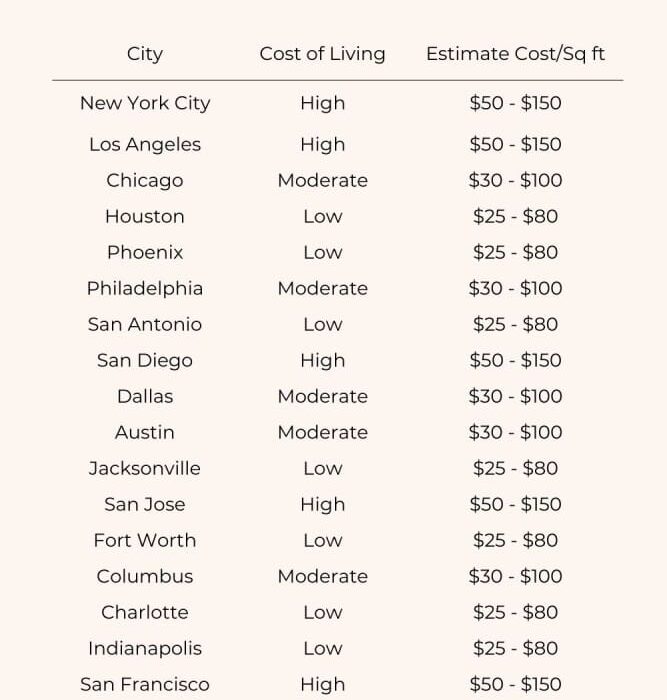The image size is (667, 700).
Task: Select the Jacksonville row label
Action: 145,468
